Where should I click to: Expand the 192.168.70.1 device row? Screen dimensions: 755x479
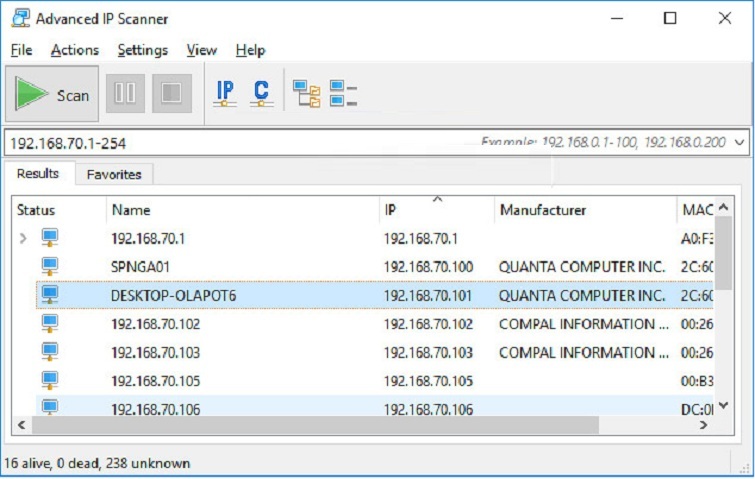coord(23,239)
